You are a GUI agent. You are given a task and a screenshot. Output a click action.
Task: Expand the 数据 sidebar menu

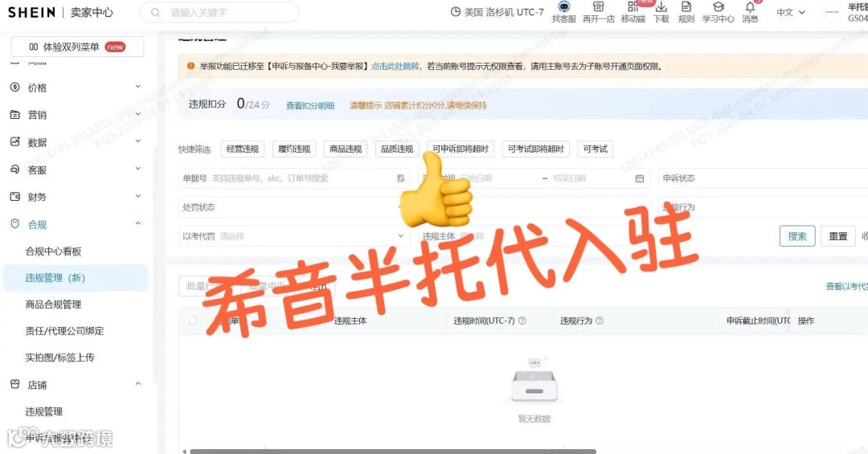tap(138, 141)
